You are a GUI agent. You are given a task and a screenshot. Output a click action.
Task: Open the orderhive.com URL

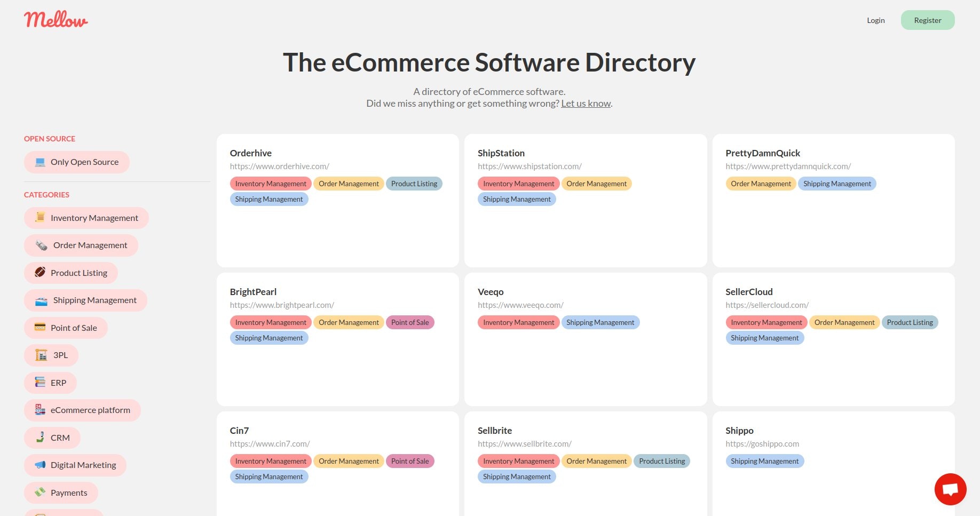pos(280,166)
